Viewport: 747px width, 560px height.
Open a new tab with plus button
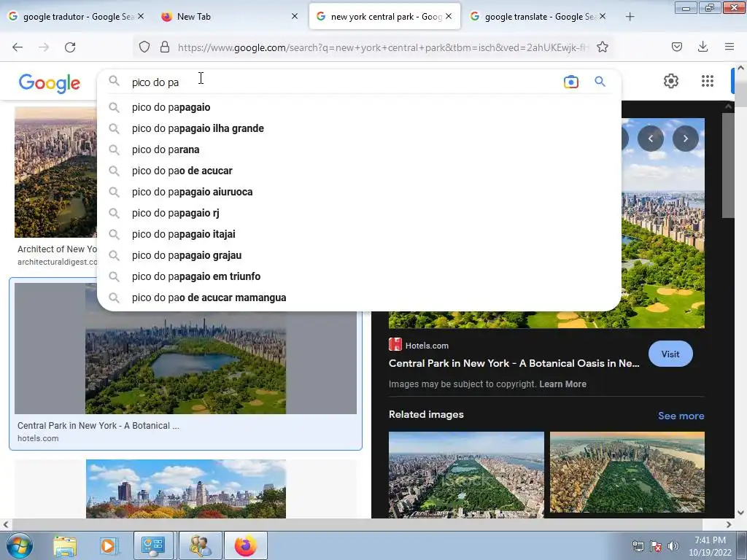tap(630, 17)
